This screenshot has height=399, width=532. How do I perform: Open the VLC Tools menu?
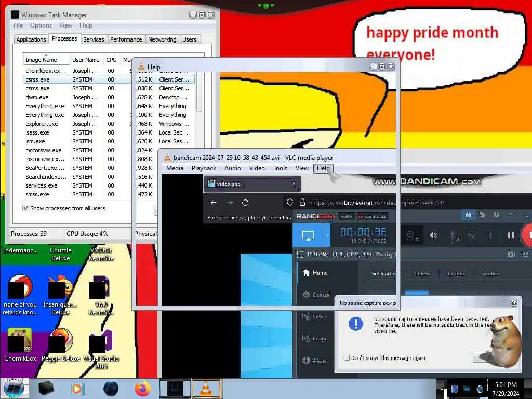(280, 168)
